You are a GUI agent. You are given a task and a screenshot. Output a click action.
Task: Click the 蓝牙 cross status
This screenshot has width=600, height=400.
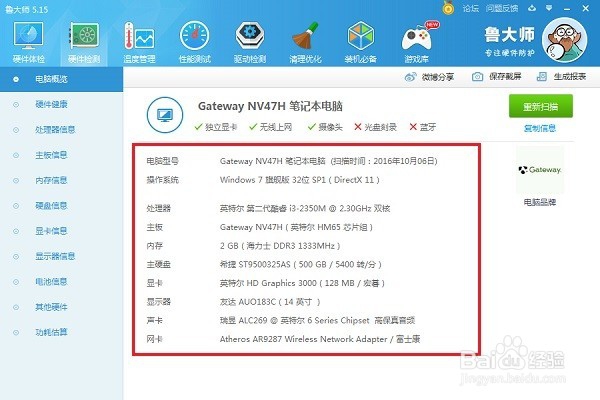423,127
